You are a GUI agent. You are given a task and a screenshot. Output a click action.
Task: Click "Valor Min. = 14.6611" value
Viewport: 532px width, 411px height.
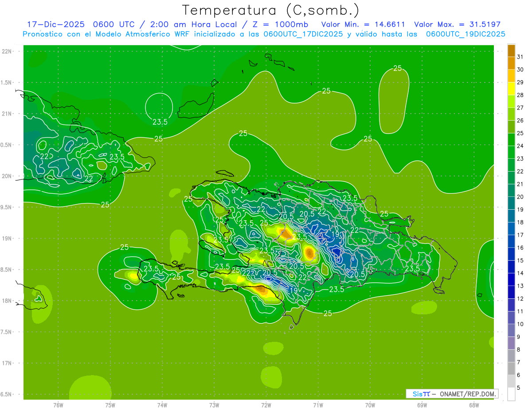363,24
